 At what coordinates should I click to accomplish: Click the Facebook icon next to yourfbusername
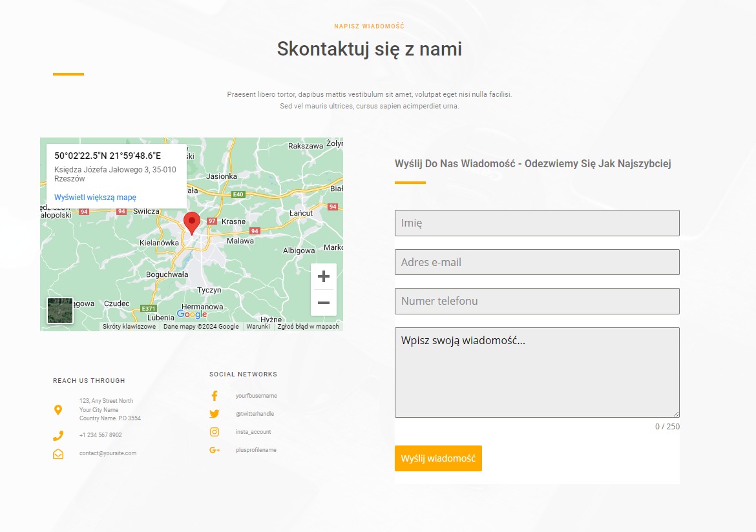(x=214, y=395)
